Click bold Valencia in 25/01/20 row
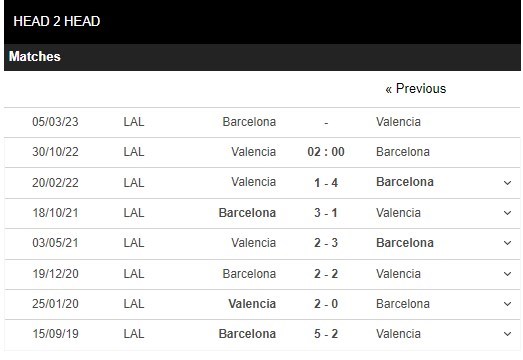 [x=252, y=304]
